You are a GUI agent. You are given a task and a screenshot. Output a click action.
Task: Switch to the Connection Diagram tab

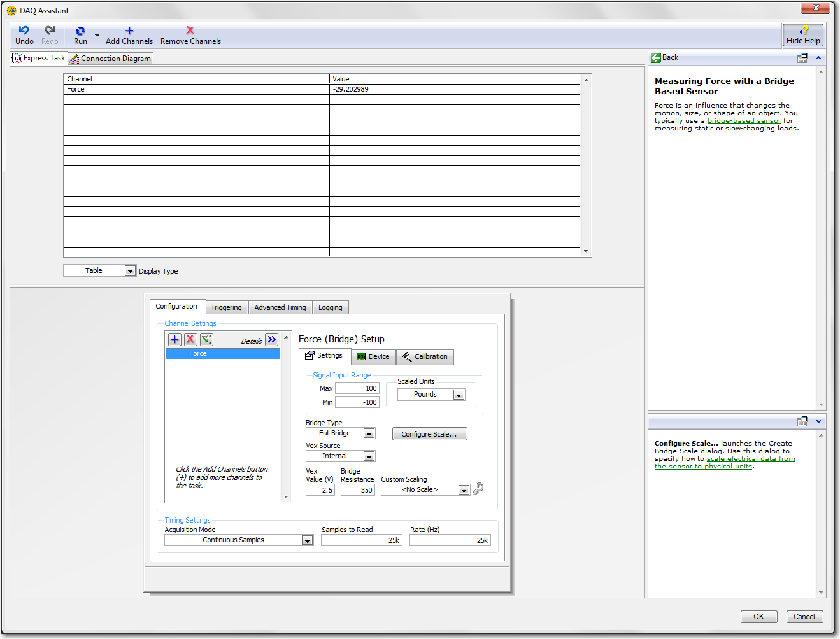pyautogui.click(x=111, y=59)
